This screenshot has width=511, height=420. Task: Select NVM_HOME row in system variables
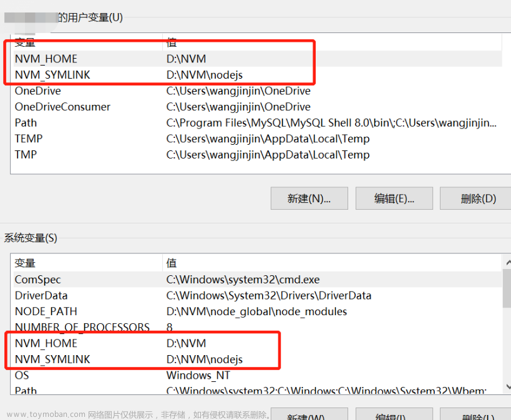click(258, 343)
